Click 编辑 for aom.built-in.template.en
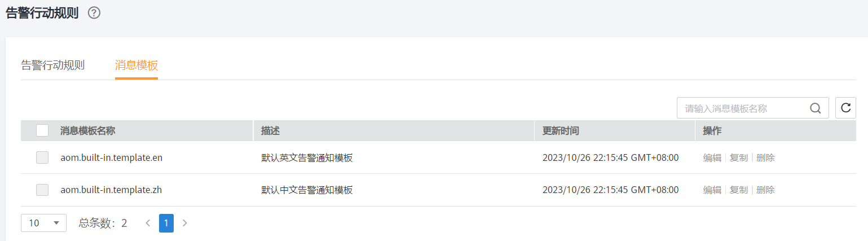 point(712,158)
